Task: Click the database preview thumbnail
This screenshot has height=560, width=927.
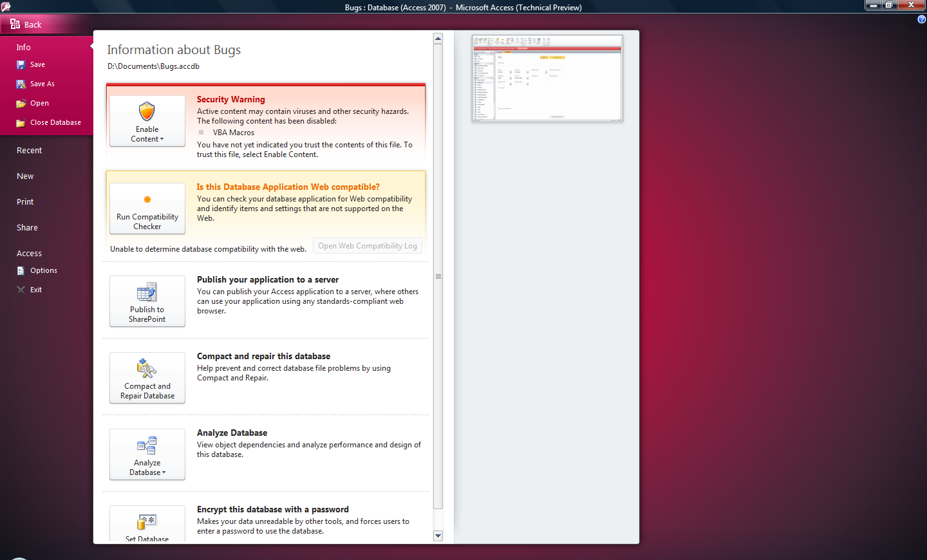Action: coord(547,79)
